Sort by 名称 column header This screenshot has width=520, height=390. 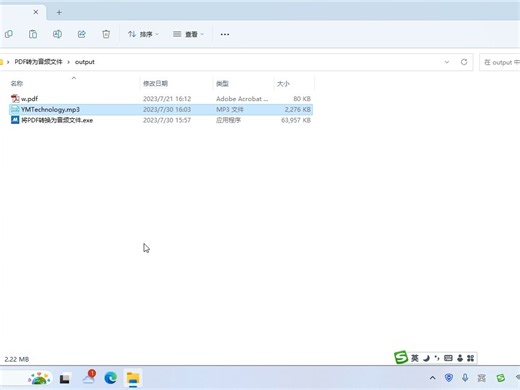pos(17,83)
